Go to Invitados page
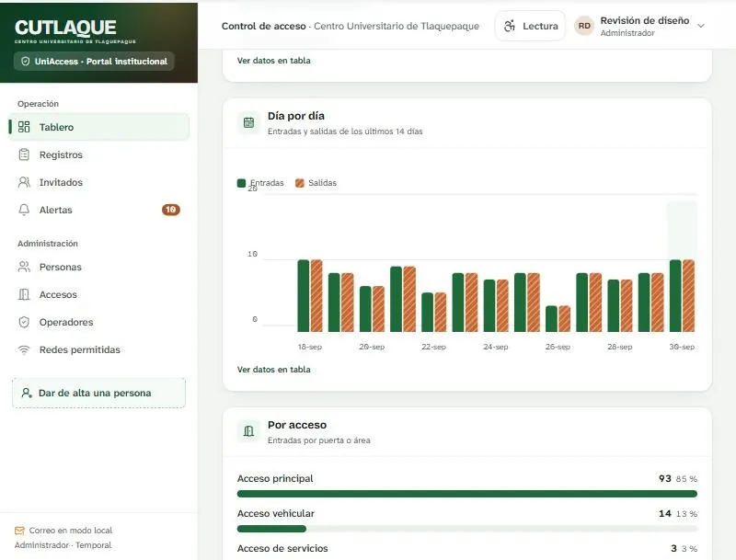 (99, 182)
